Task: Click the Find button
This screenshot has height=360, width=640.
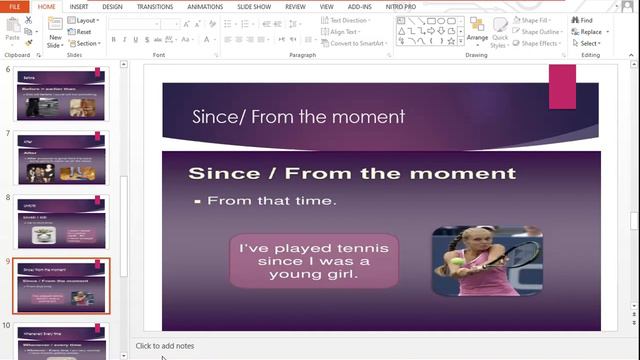Action: point(582,20)
